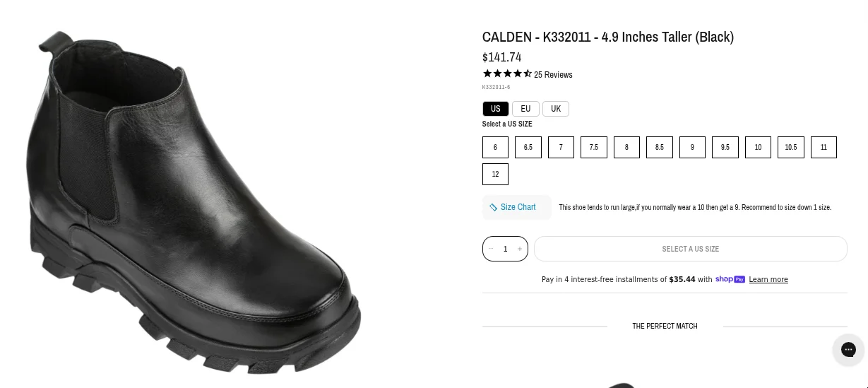Screen dimensions: 868x388
Task: Choose size 7.5
Action: click(594, 147)
